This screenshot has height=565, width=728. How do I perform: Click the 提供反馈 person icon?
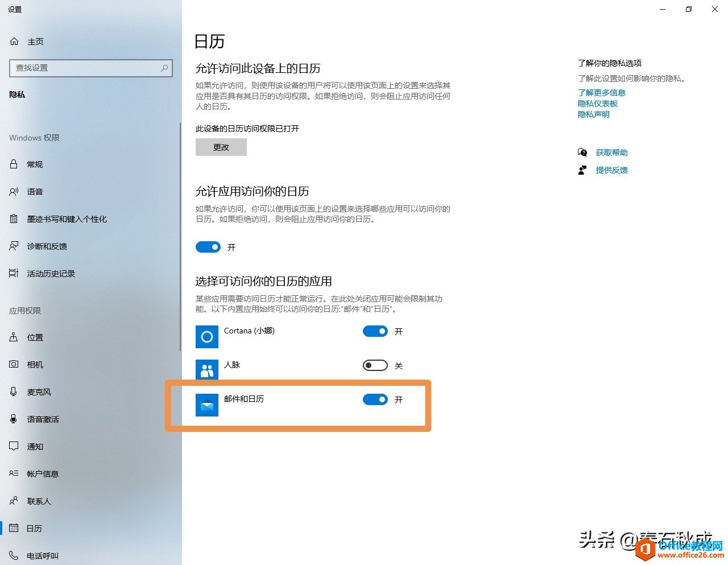[582, 170]
